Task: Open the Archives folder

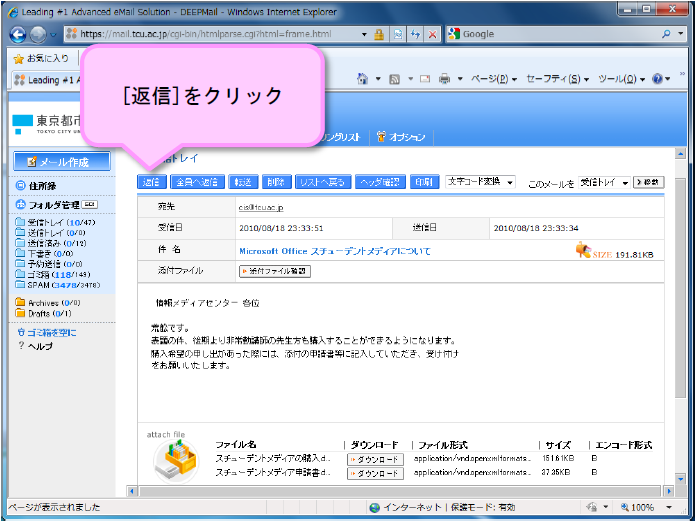Action: pos(47,303)
